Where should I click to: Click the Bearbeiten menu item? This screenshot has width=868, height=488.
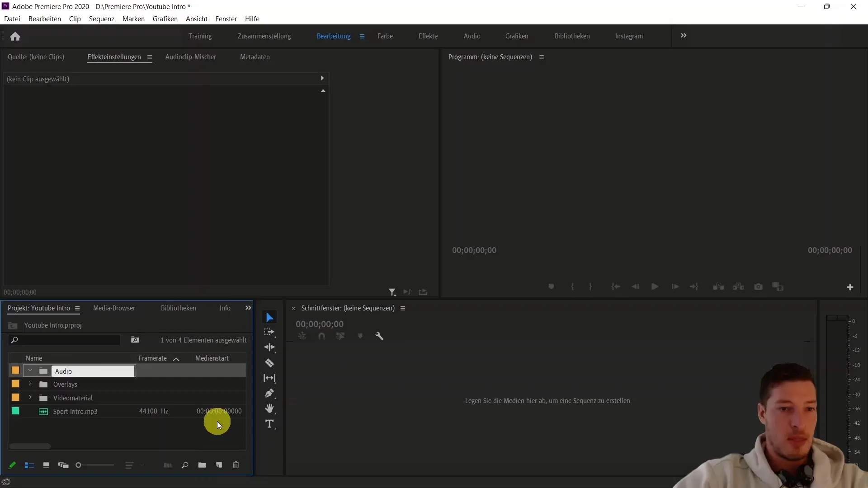45,19
